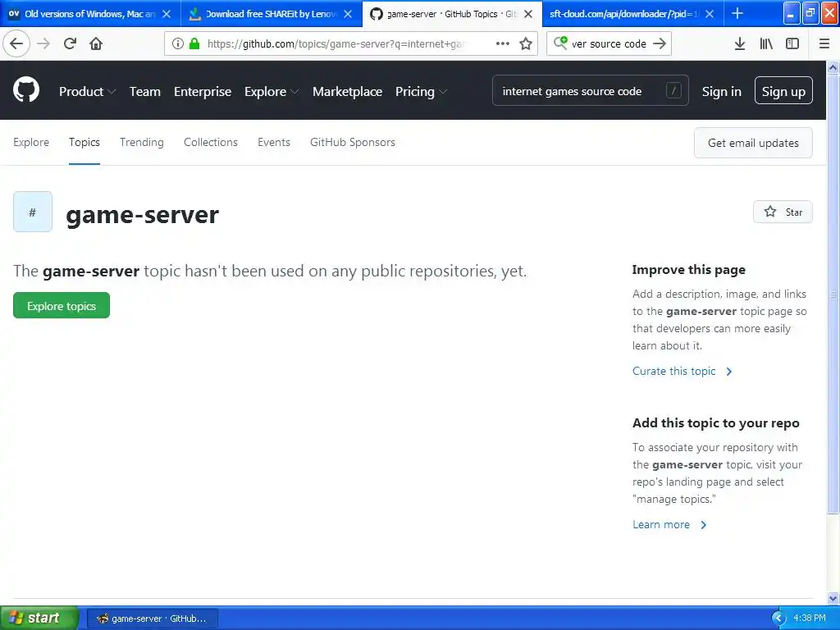840x630 pixels.
Task: Star the game-server topic
Action: 783,212
